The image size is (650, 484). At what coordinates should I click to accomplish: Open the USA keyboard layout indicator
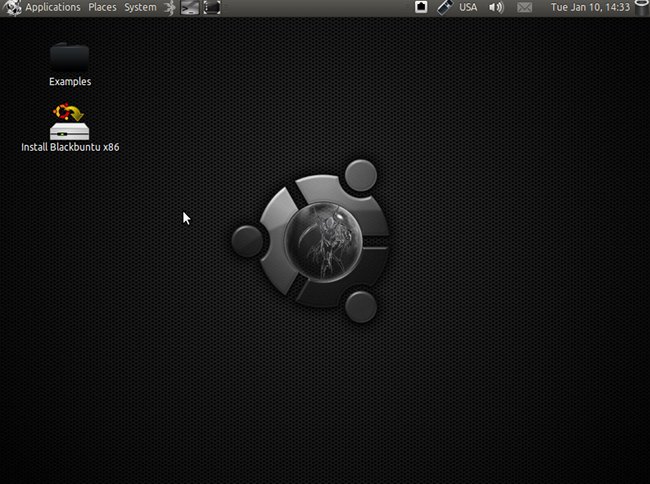[468, 7]
